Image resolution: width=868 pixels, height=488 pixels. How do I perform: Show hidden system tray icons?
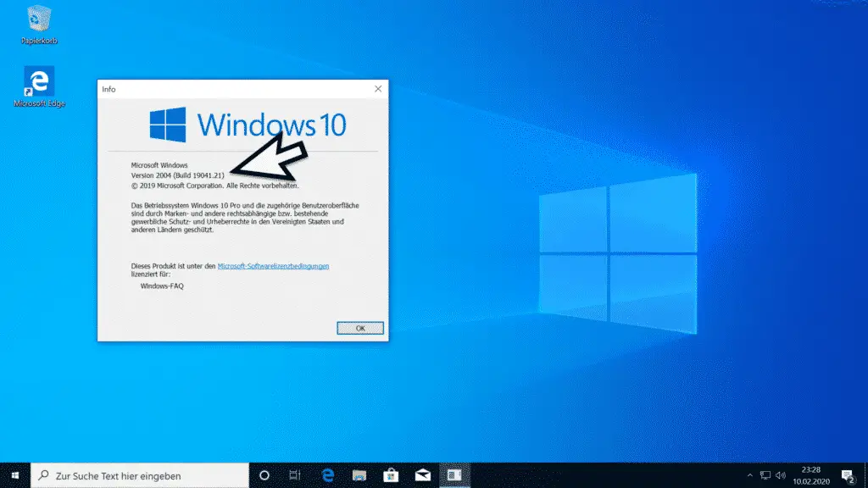(750, 475)
